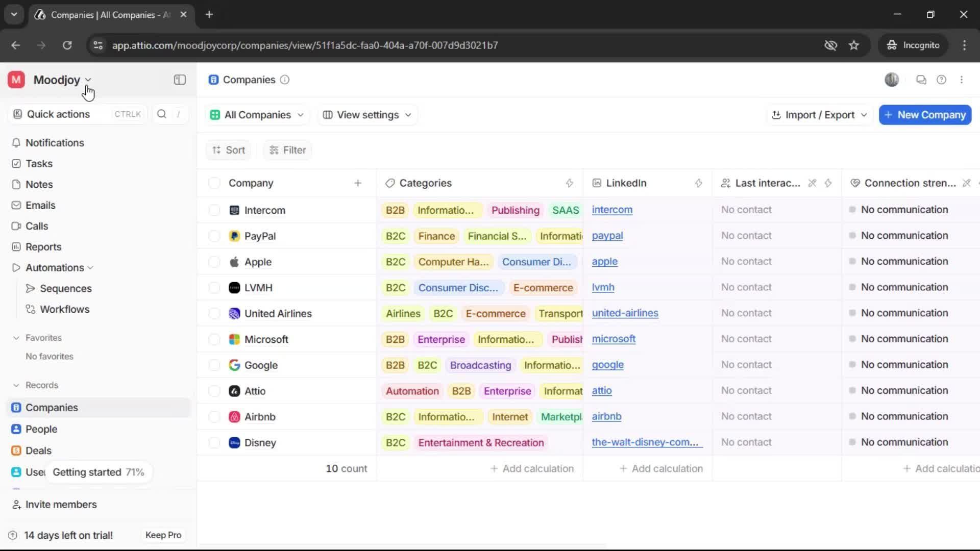Click the search magnifier icon
This screenshot has height=551, width=980.
[162, 114]
